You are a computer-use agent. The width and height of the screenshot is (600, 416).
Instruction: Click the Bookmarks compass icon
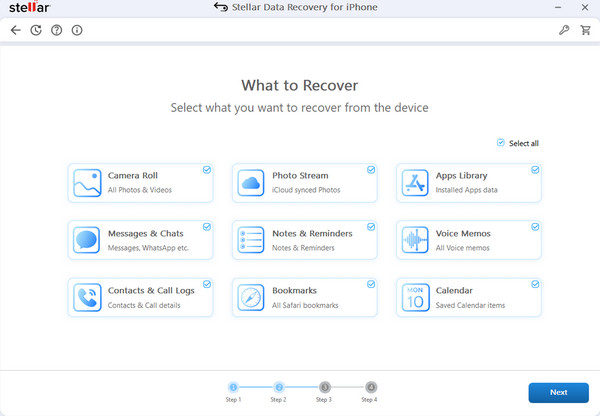coord(251,297)
